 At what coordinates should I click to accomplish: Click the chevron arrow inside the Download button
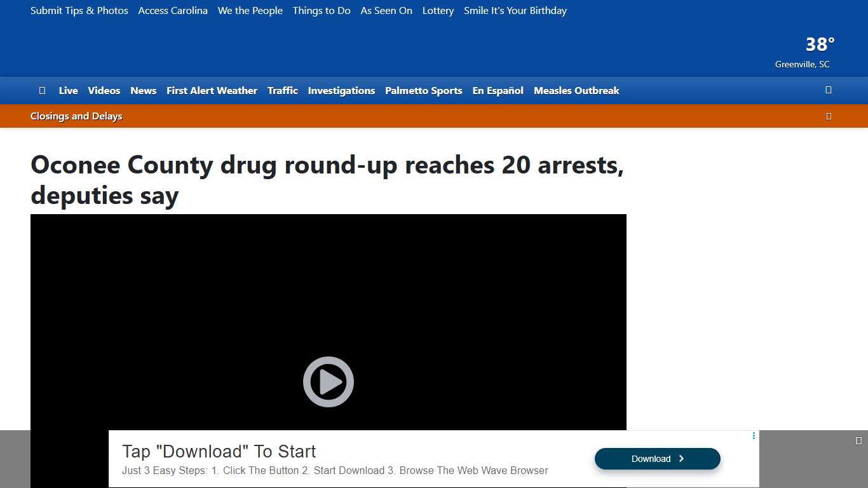tap(681, 459)
